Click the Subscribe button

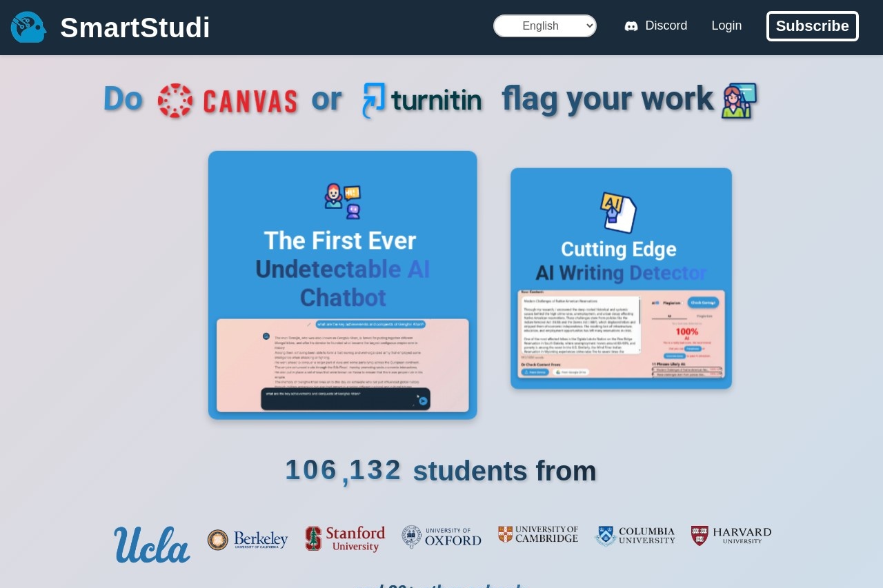tap(812, 26)
